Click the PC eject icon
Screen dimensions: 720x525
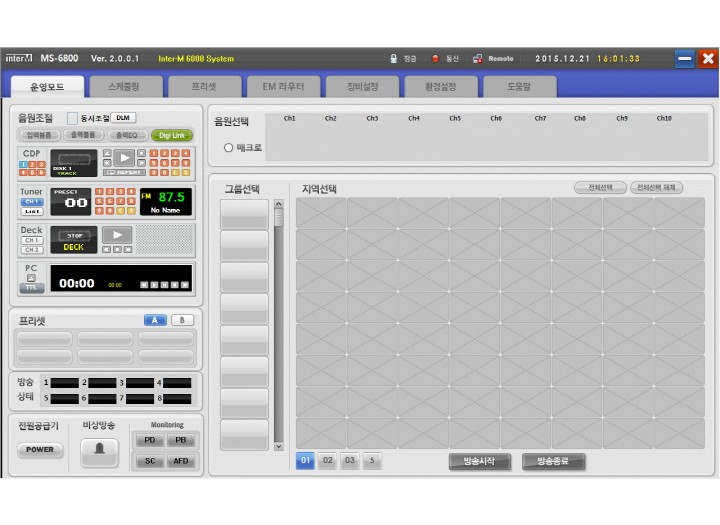point(32,276)
